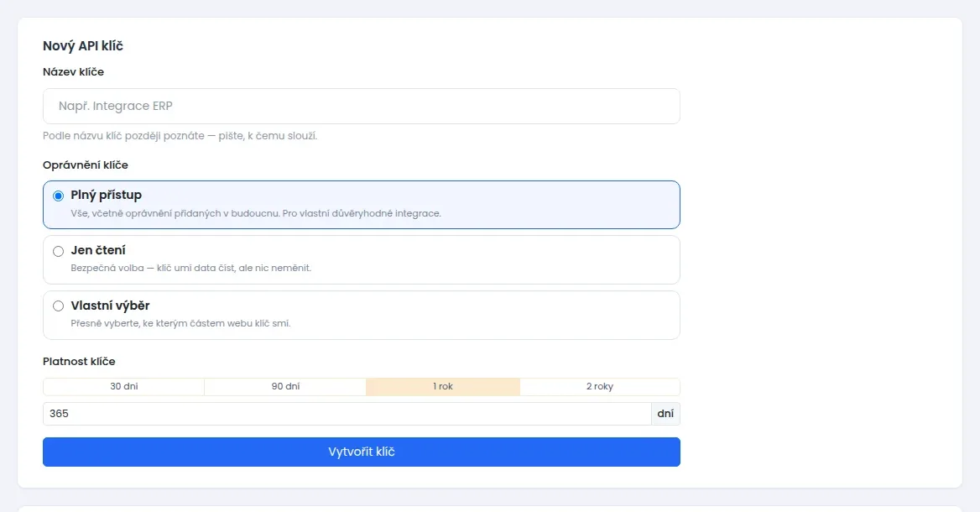Click the Název klíče label
Image resolution: width=980 pixels, height=512 pixels.
coord(73,72)
